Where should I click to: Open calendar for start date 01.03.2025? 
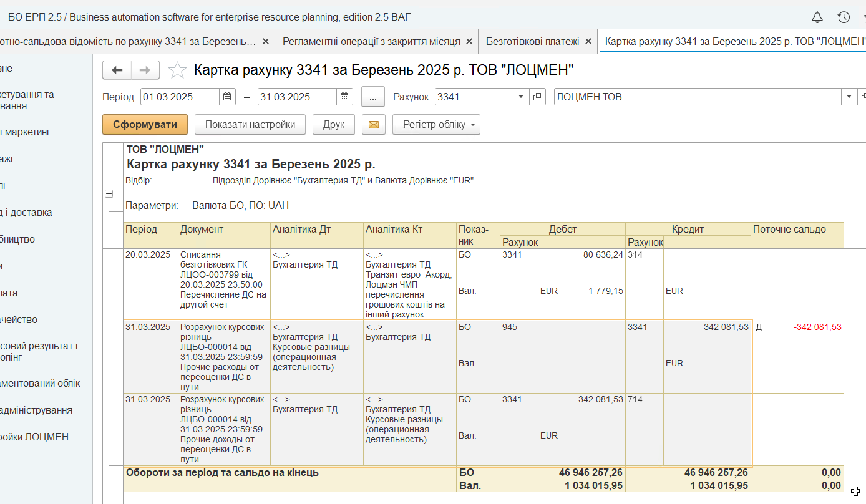click(228, 97)
